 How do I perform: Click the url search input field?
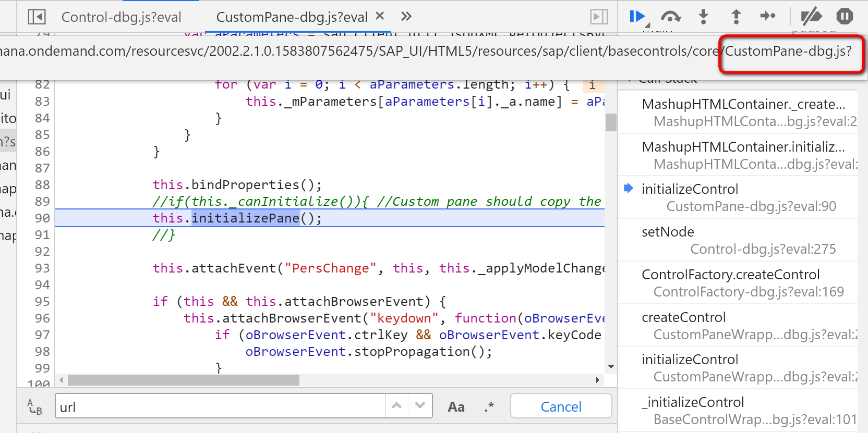tap(221, 406)
